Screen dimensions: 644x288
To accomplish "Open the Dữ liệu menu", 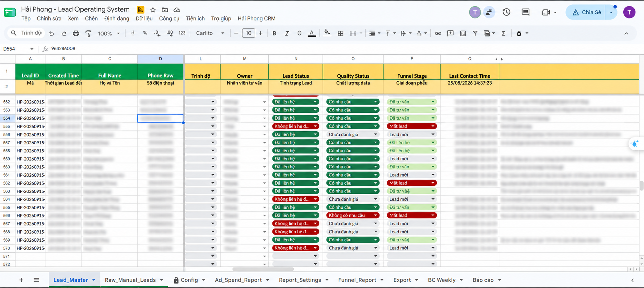I will 144,19.
